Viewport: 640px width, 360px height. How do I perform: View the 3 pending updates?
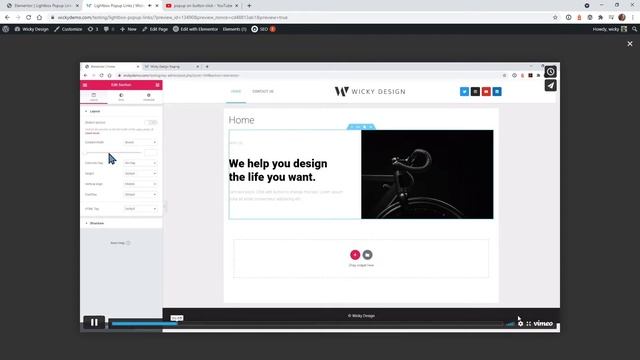[93, 29]
